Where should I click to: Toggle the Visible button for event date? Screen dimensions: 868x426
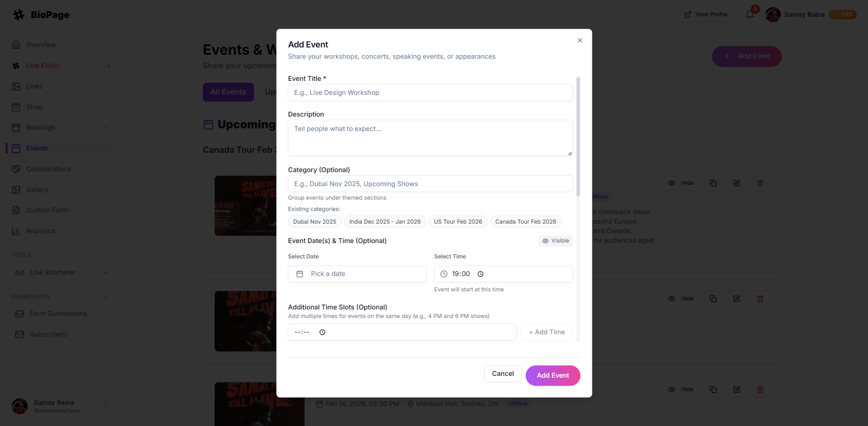(555, 241)
